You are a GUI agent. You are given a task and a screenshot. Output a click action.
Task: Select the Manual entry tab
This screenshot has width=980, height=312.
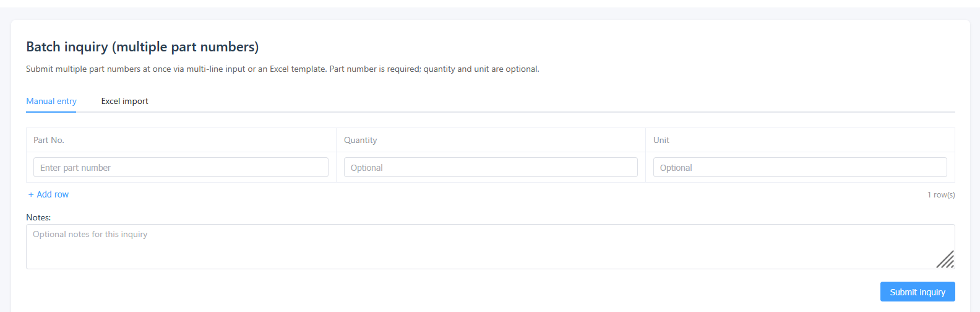51,101
